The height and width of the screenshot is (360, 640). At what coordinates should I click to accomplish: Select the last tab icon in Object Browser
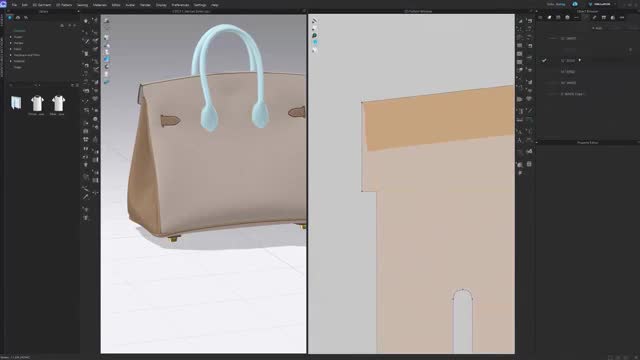622,18
